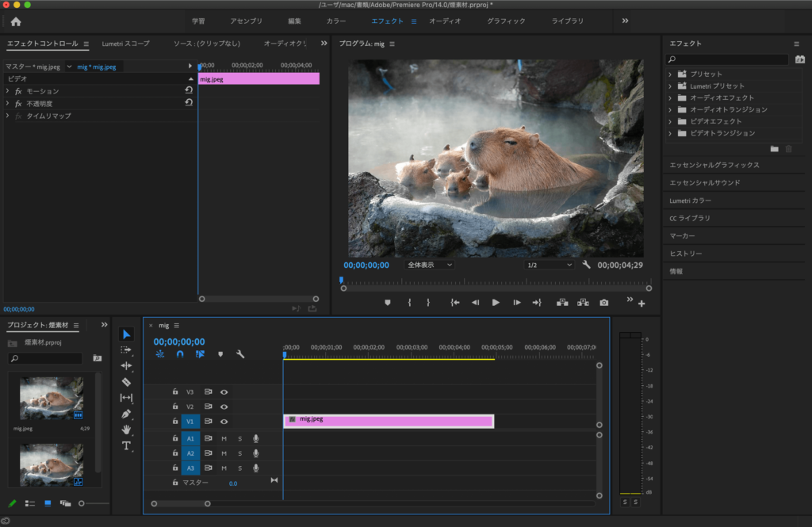This screenshot has width=812, height=527.
Task: Click the Extract button
Action: 583,303
